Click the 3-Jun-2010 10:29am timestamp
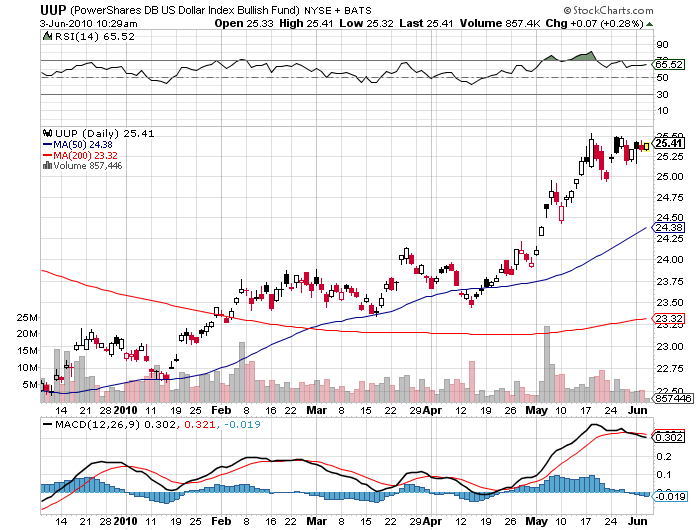Viewport: 700px width, 530px height. 88,24
